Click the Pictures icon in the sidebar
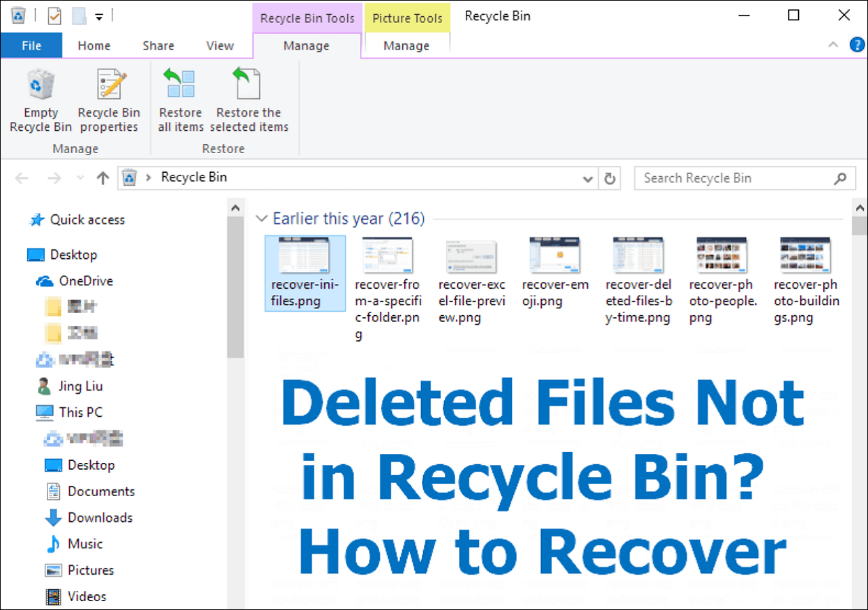 pyautogui.click(x=53, y=570)
